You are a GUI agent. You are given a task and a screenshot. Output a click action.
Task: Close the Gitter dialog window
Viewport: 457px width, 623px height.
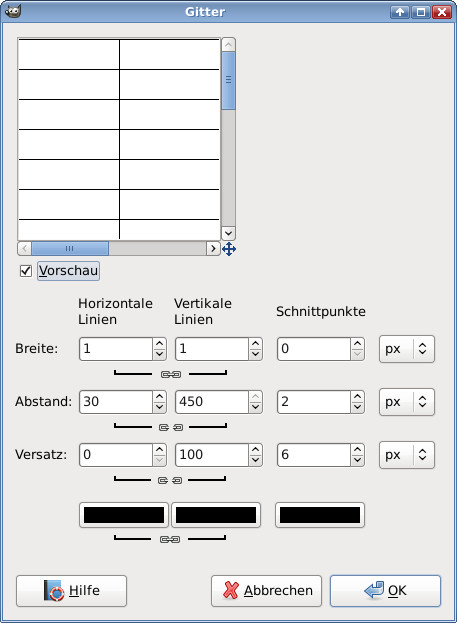coord(442,12)
